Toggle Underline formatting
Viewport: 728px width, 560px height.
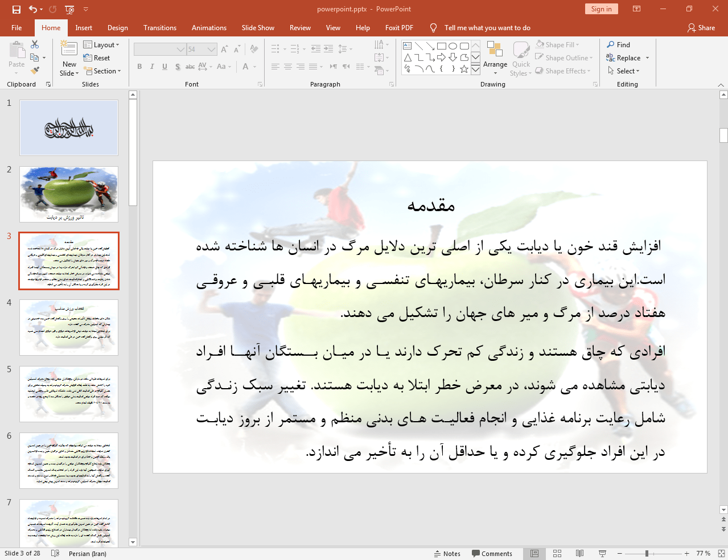tap(164, 67)
